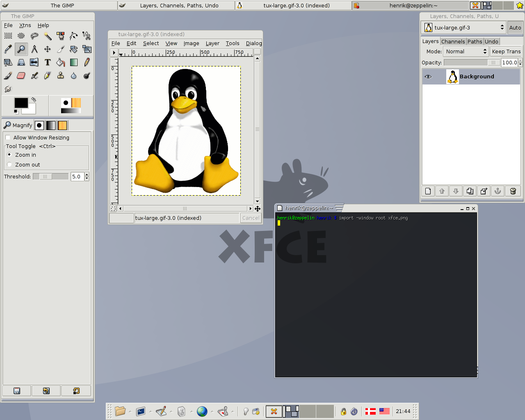Swap foreground and background colors

click(34, 99)
